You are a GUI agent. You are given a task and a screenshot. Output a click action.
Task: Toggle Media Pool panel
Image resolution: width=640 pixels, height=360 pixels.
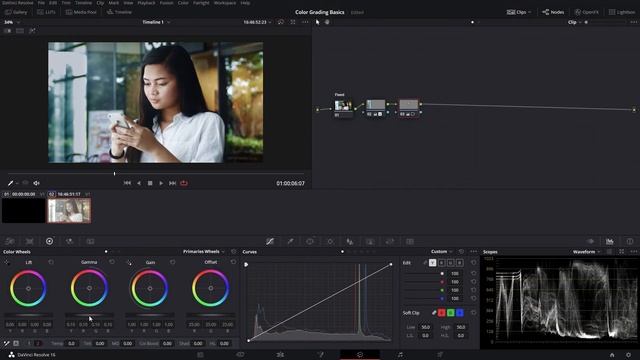[x=81, y=12]
